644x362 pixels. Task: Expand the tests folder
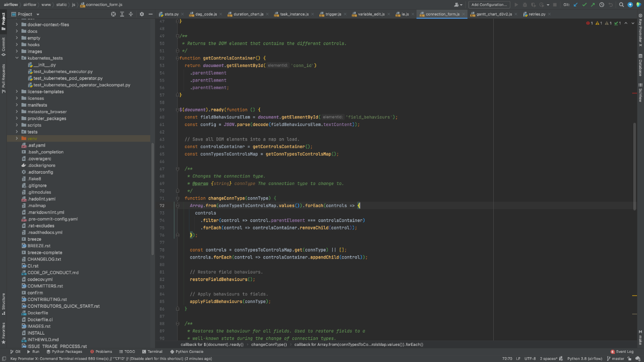[17, 132]
